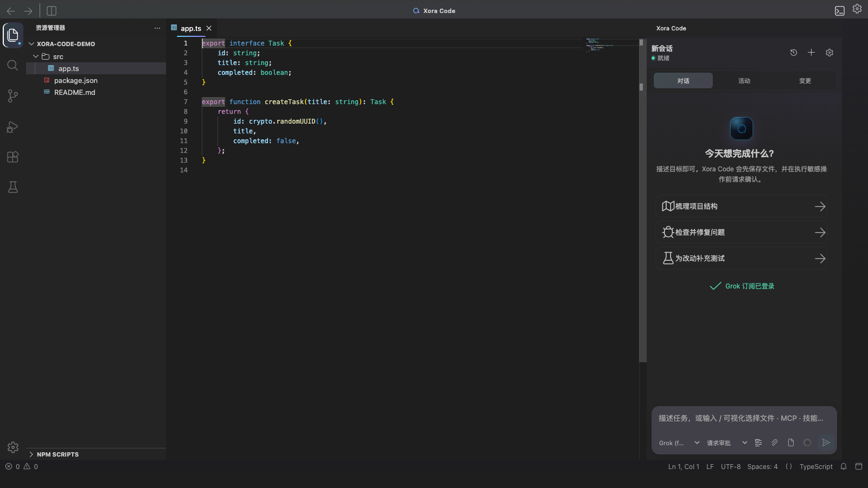Viewport: 868px width, 488px height.
Task: Open the Search view in the activity bar
Action: (x=13, y=66)
